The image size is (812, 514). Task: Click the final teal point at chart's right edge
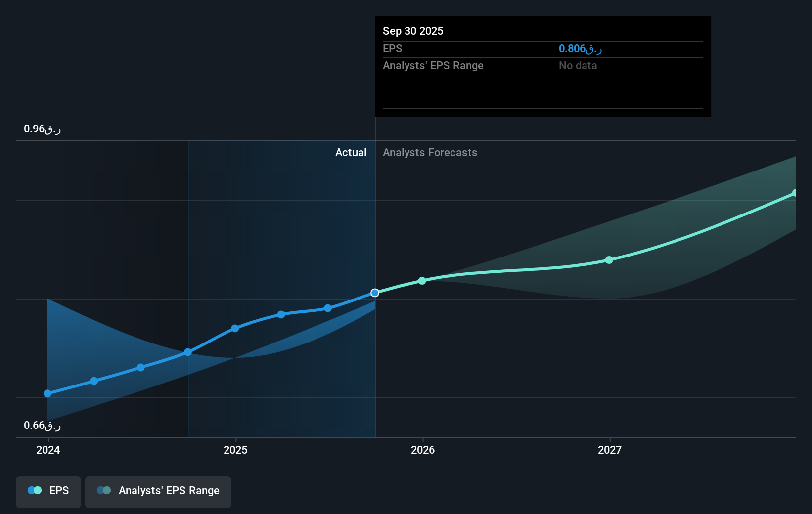pos(795,192)
